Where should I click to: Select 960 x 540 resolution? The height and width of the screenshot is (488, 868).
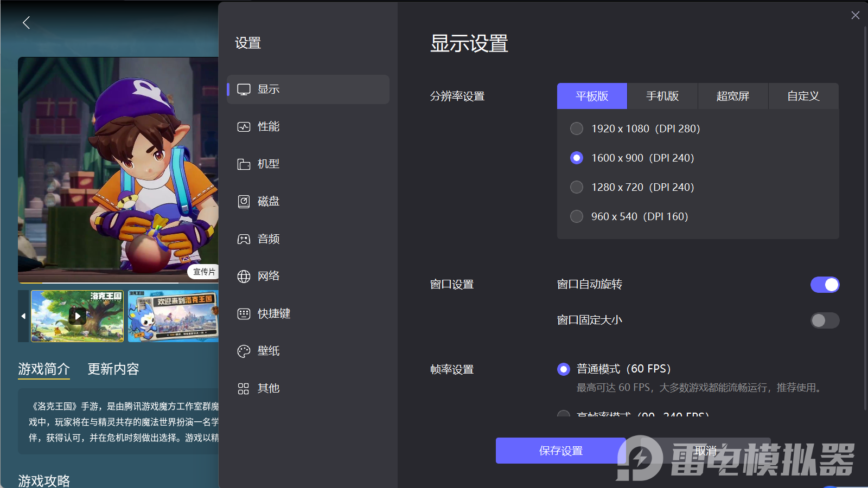tap(577, 216)
